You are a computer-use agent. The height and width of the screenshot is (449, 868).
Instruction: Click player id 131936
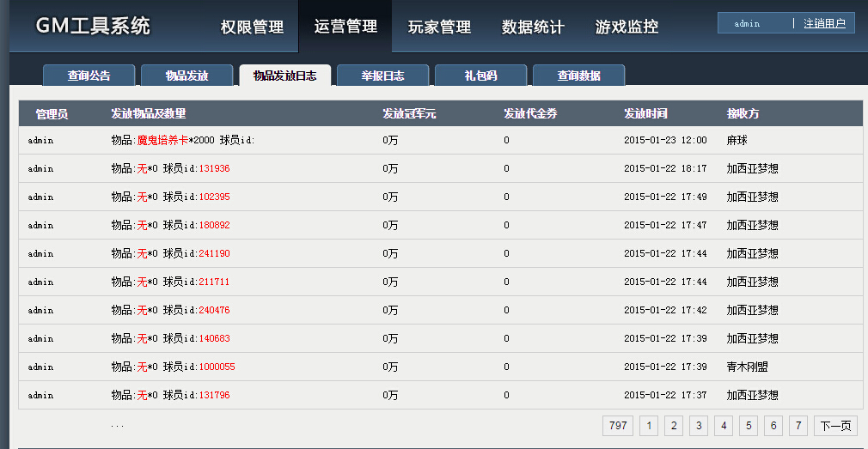click(x=214, y=168)
